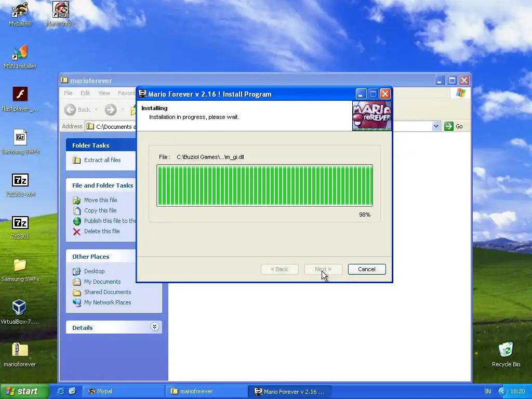Open the Start menu
This screenshot has height=399, width=532.
[x=24, y=392]
